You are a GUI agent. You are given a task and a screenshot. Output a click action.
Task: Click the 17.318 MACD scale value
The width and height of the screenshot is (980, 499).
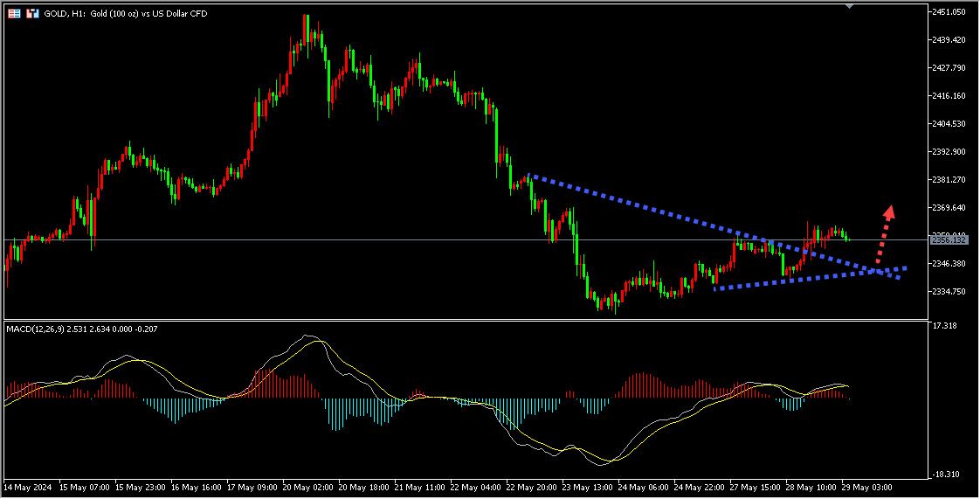click(x=945, y=326)
